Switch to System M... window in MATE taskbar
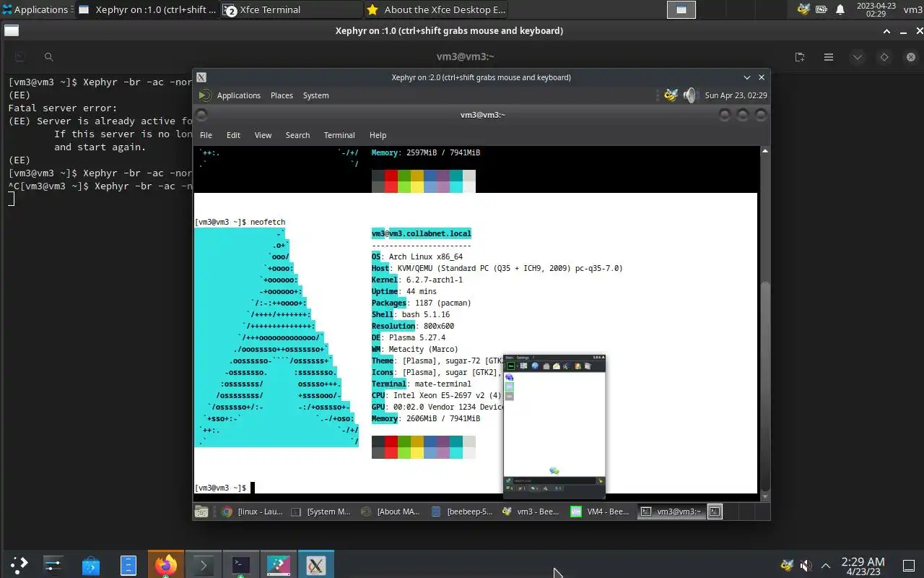Image resolution: width=924 pixels, height=578 pixels. click(x=321, y=512)
